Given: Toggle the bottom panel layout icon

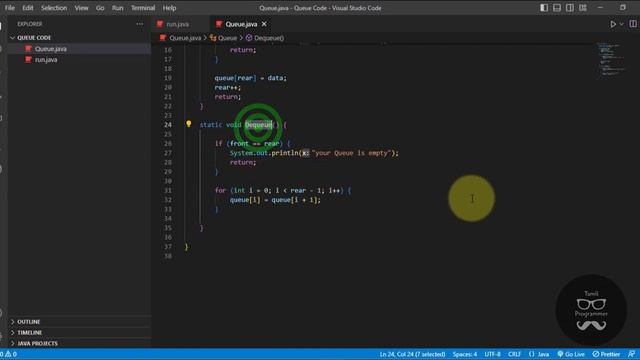Looking at the screenshot, I should click(x=557, y=8).
